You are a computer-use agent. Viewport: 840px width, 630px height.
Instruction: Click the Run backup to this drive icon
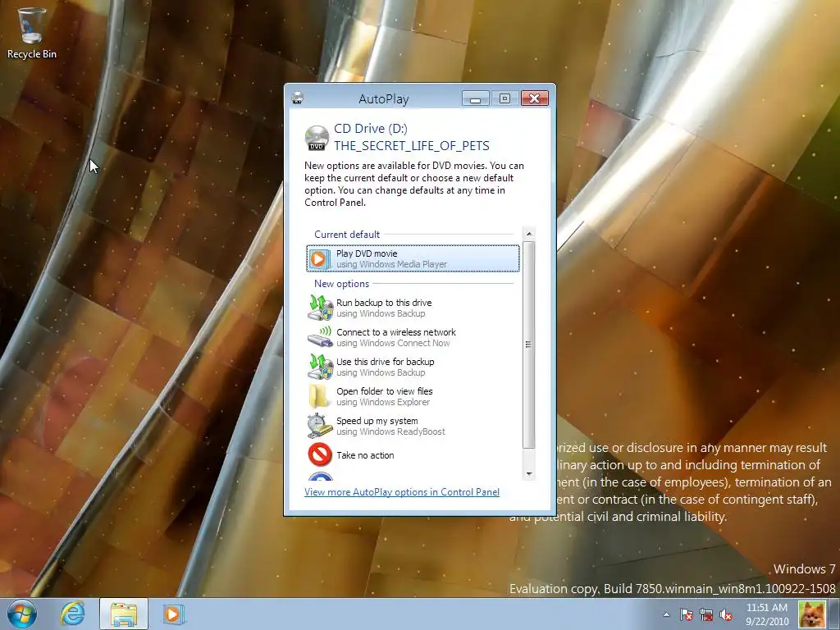(x=320, y=308)
